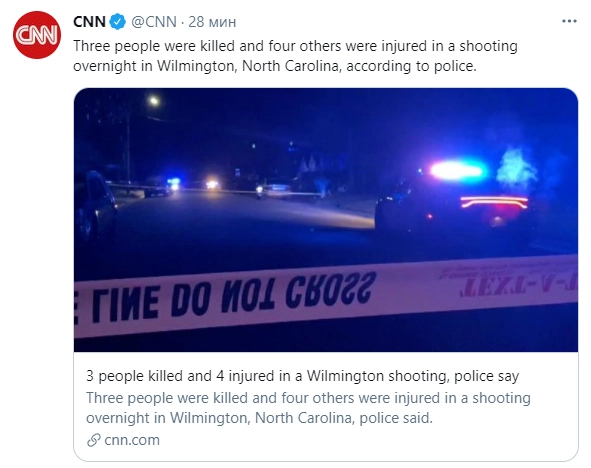This screenshot has height=468, width=591.
Task: Click the words 'North Carolina' in the tweet text
Action: tap(290, 66)
